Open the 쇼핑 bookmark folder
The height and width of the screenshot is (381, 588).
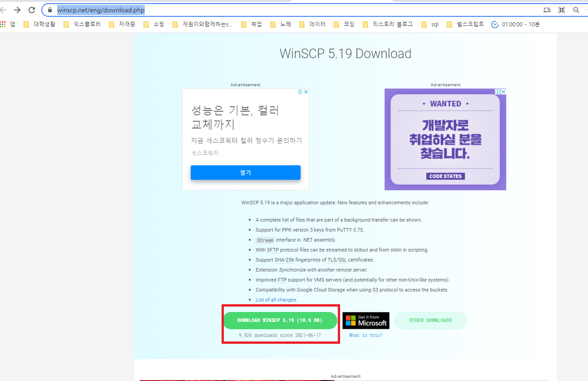pyautogui.click(x=153, y=25)
